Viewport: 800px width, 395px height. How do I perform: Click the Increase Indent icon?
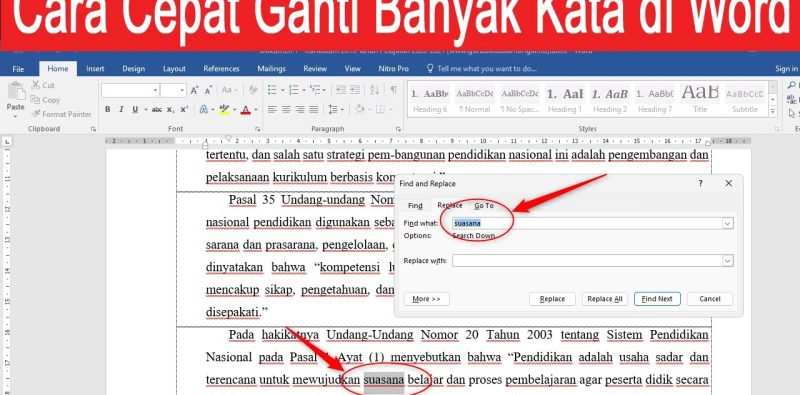click(x=355, y=90)
